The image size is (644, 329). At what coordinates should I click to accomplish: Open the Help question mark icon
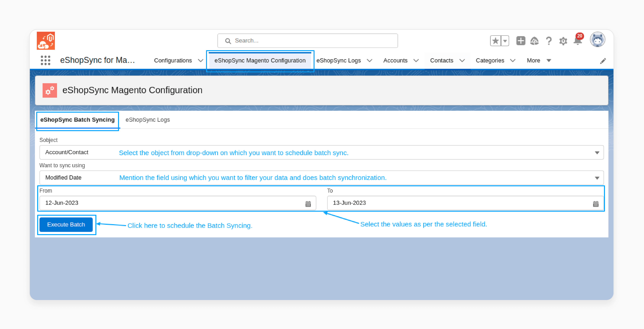[549, 41]
